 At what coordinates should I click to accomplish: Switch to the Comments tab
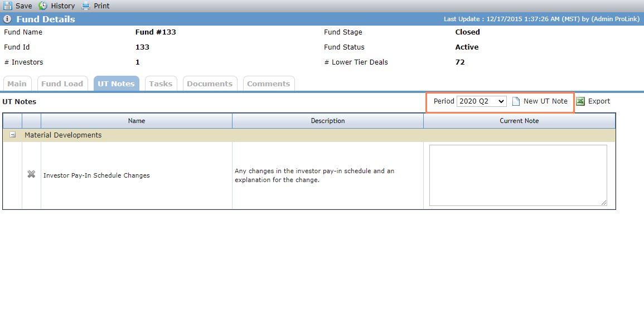click(x=269, y=84)
